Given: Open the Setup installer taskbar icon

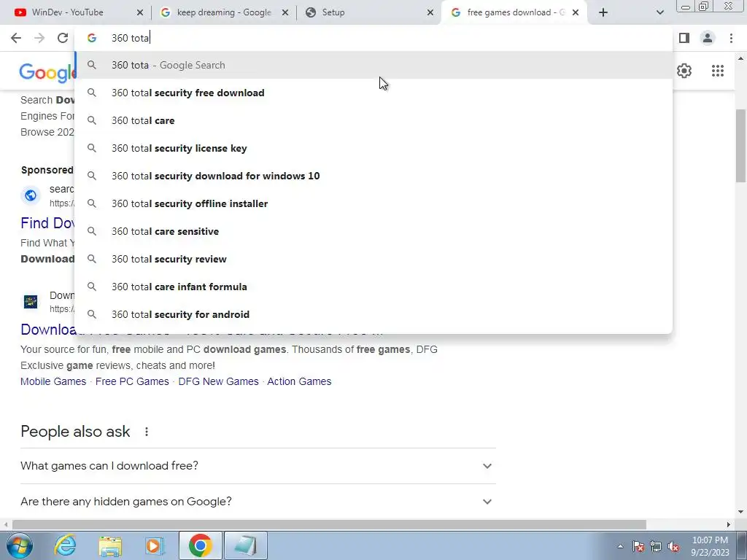Looking at the screenshot, I should (x=245, y=545).
